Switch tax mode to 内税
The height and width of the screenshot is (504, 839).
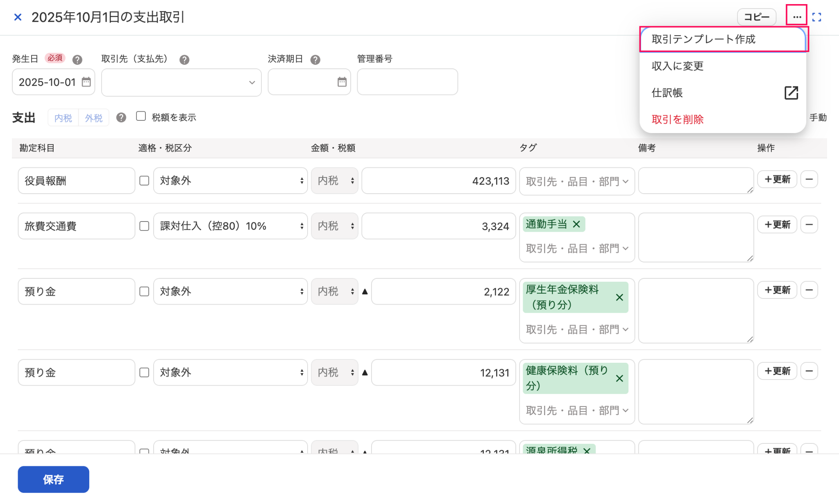coord(63,118)
